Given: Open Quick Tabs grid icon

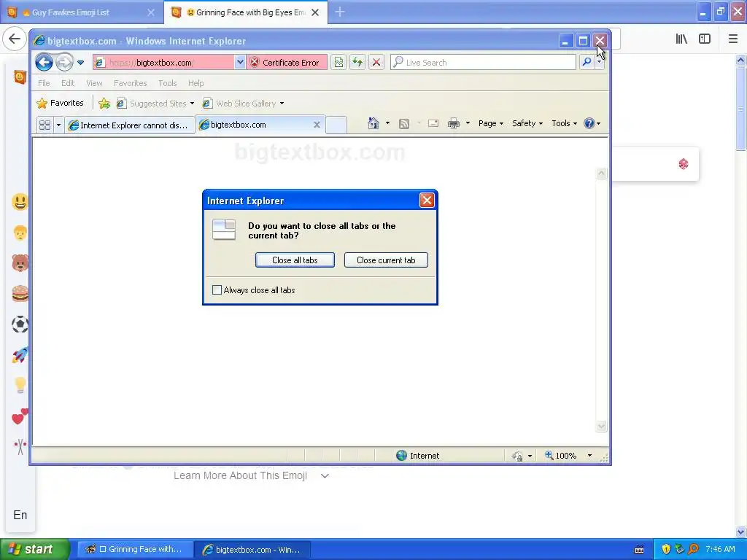Looking at the screenshot, I should point(44,125).
